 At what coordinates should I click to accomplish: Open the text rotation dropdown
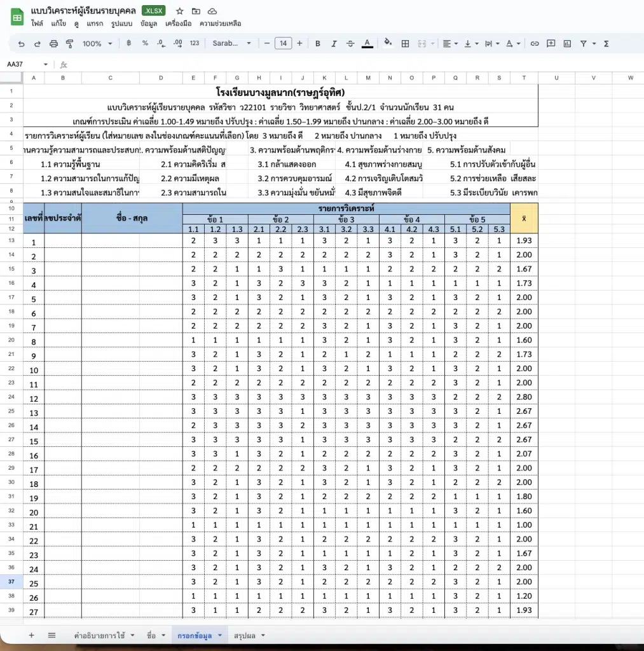tap(513, 44)
